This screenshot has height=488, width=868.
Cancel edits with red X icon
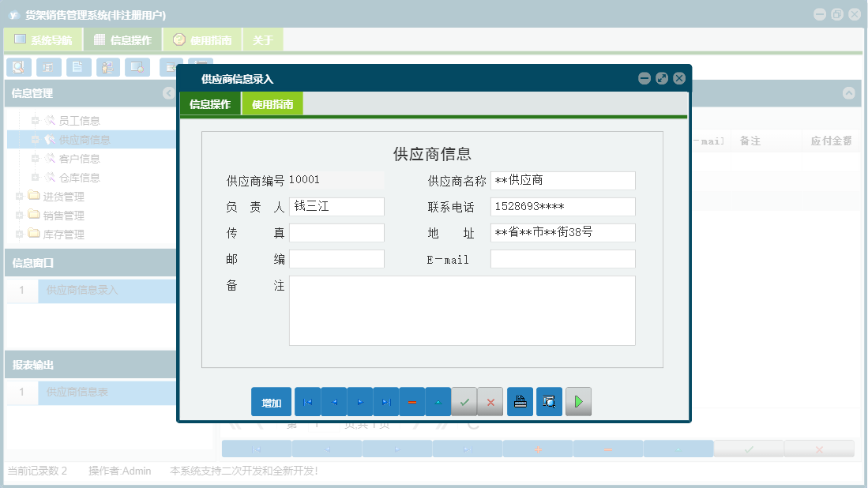490,401
